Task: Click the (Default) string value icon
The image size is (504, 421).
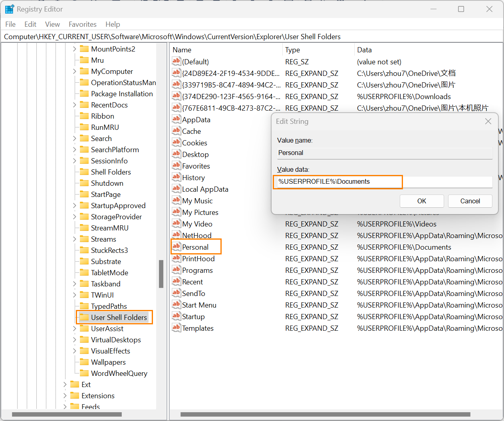Action: 177,61
